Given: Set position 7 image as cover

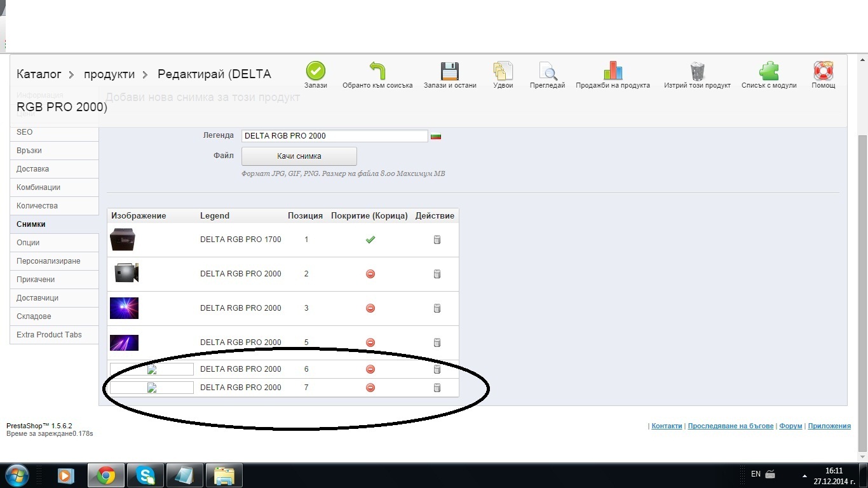Looking at the screenshot, I should (x=370, y=388).
